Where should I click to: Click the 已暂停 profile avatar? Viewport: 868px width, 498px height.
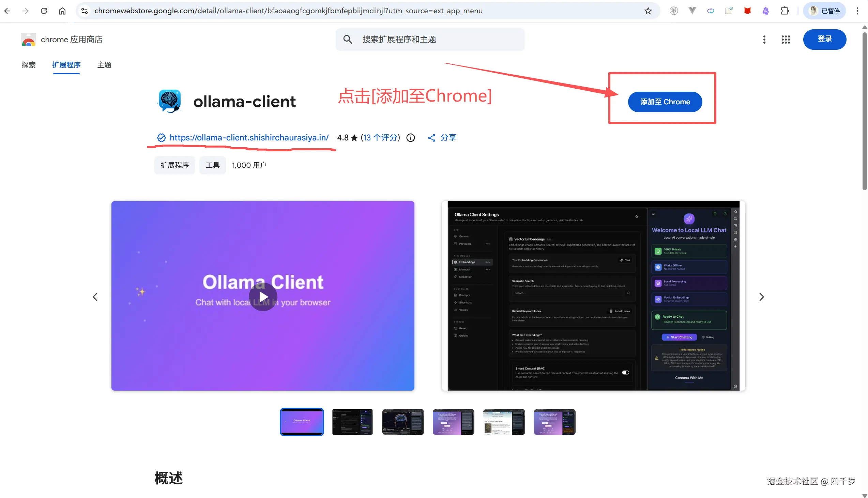tap(824, 11)
